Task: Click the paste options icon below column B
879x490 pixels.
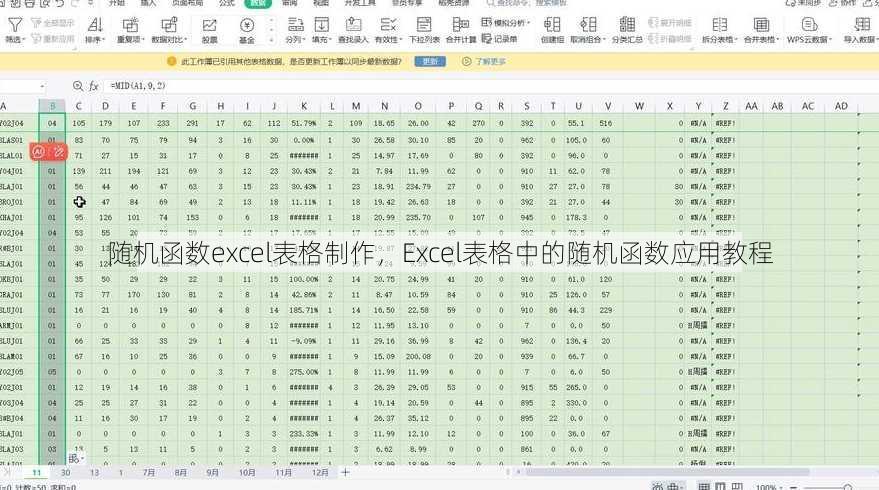Action: click(75, 459)
